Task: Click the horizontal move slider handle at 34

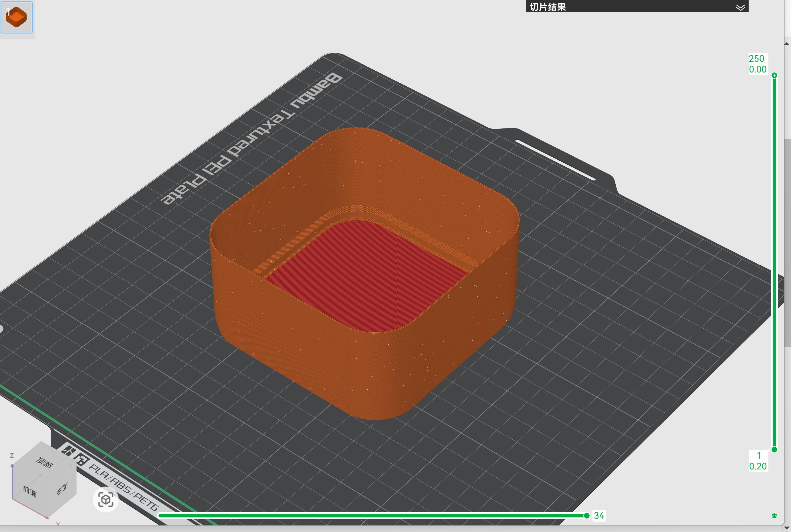Action: [x=586, y=516]
